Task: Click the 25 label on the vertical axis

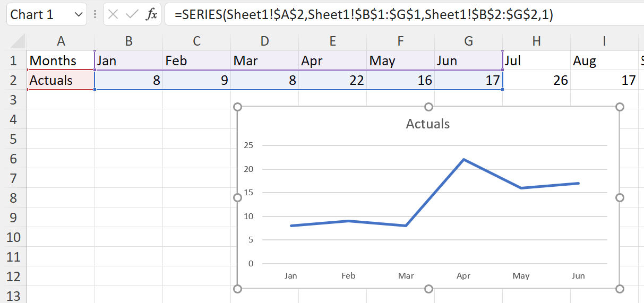Action: [x=249, y=145]
